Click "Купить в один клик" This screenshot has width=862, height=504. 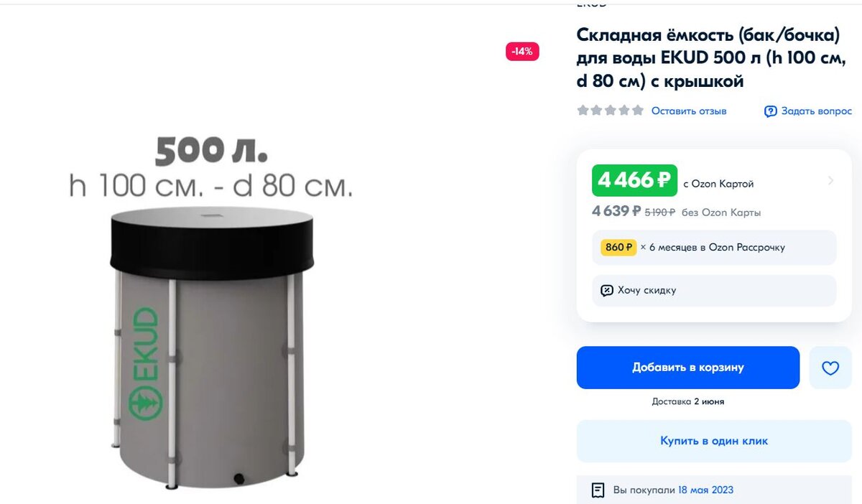(x=713, y=441)
